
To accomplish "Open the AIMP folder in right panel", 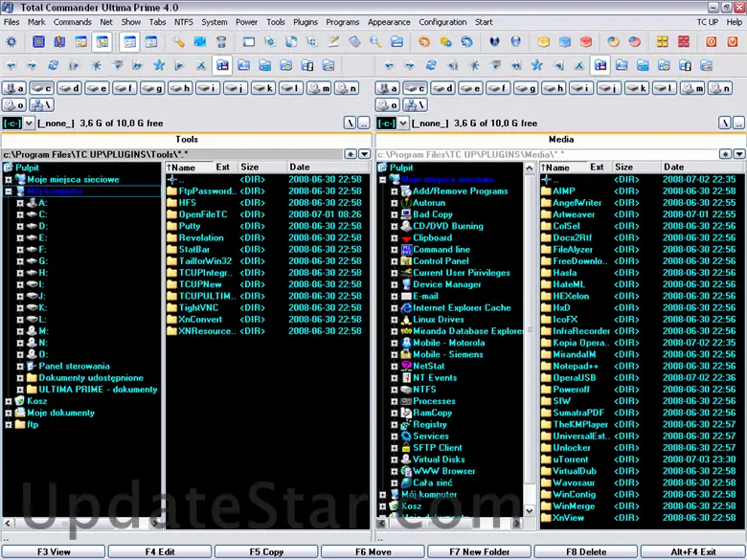I will [x=563, y=190].
